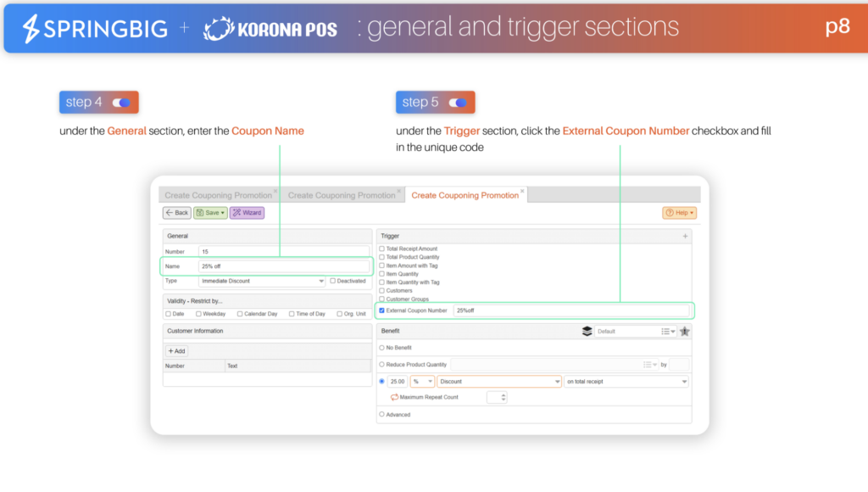This screenshot has width=868, height=492.
Task: Click the 25.00 discount value field
Action: (398, 381)
